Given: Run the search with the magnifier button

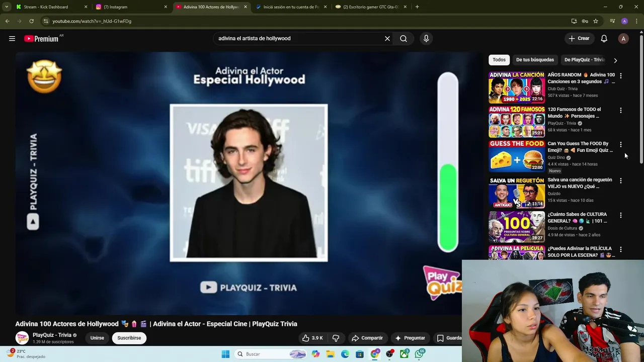Looking at the screenshot, I should [404, 38].
